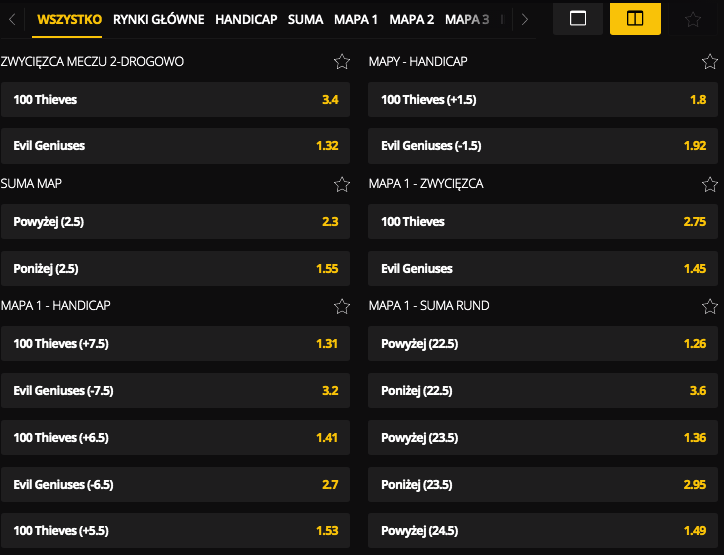Switch to the Mapa 2 tab
Viewport: 724px width, 555px height.
[x=412, y=19]
